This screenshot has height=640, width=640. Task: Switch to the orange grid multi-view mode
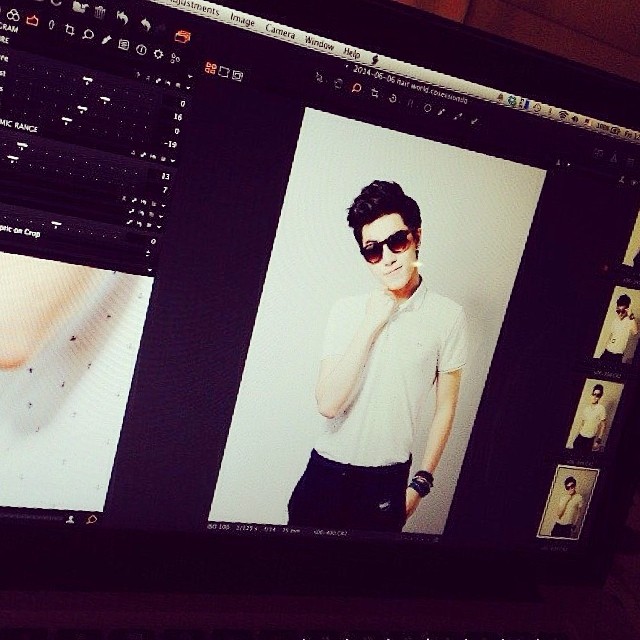tap(211, 68)
